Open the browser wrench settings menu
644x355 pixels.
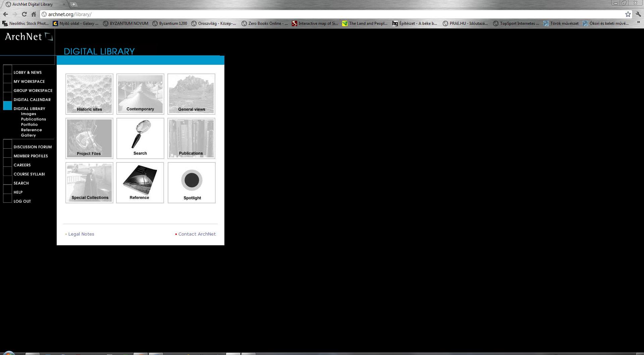point(638,14)
